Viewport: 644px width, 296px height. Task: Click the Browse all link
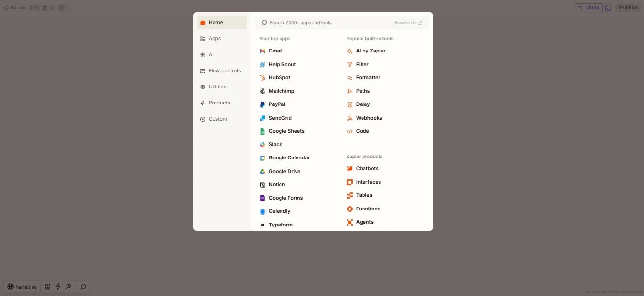[404, 22]
